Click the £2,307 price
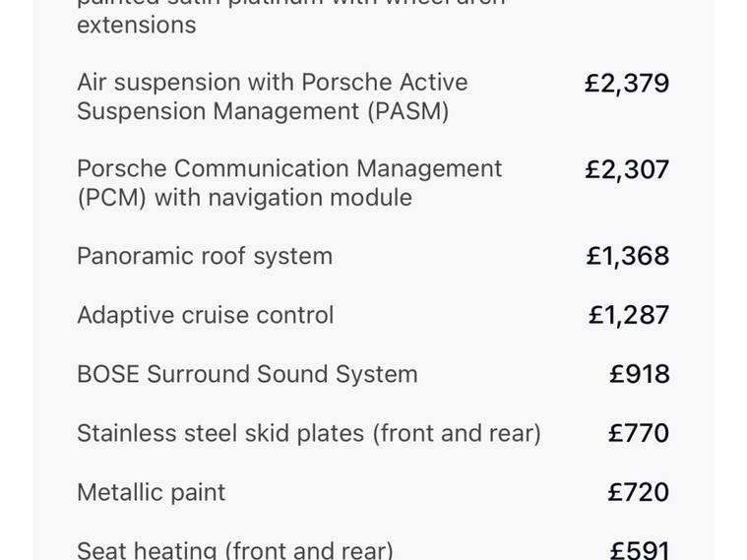 (626, 170)
